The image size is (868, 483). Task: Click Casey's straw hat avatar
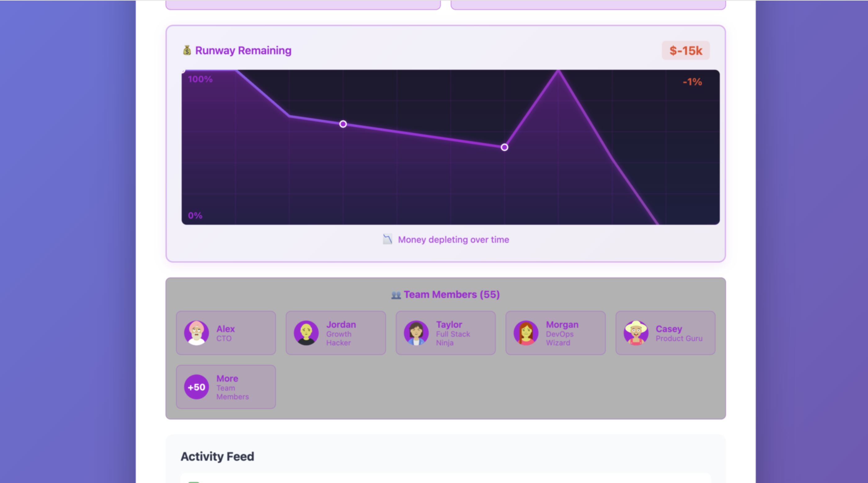click(x=636, y=333)
